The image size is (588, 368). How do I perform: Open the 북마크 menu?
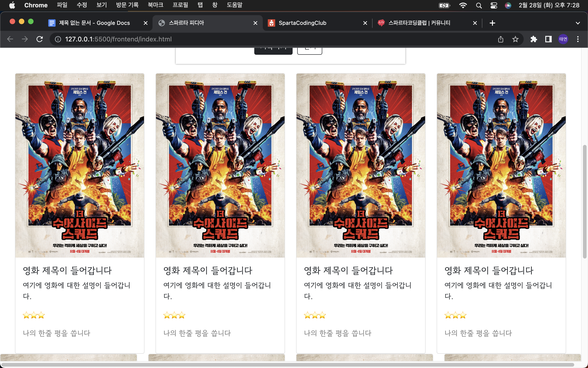tap(155, 5)
